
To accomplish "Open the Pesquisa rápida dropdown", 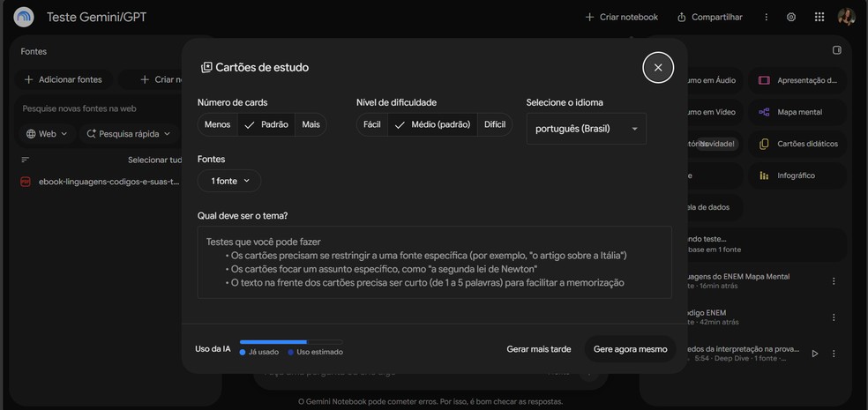I will coord(129,134).
